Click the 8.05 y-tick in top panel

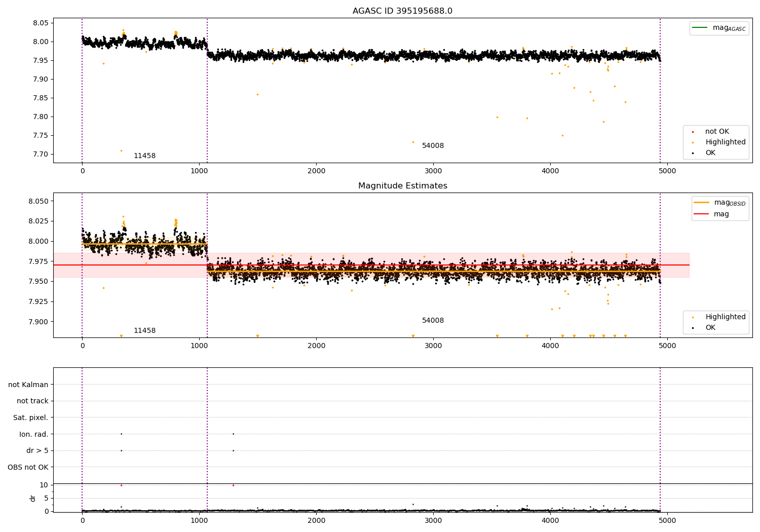[x=41, y=23]
